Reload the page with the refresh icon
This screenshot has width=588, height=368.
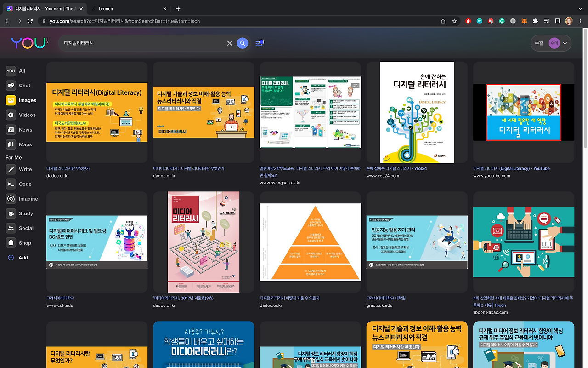[30, 21]
